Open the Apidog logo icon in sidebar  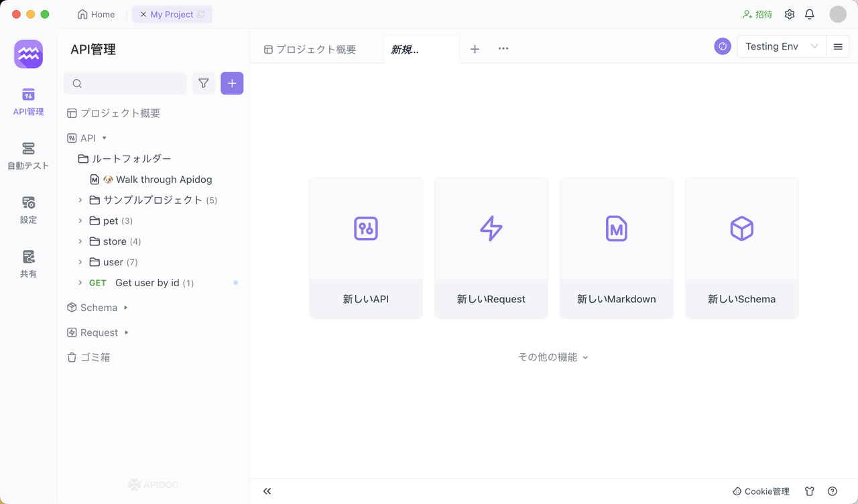[28, 54]
